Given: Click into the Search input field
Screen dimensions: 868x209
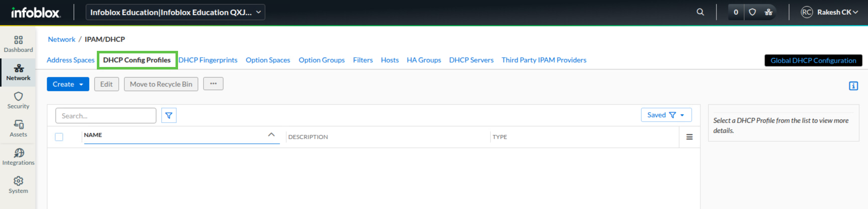Looking at the screenshot, I should click(x=106, y=116).
